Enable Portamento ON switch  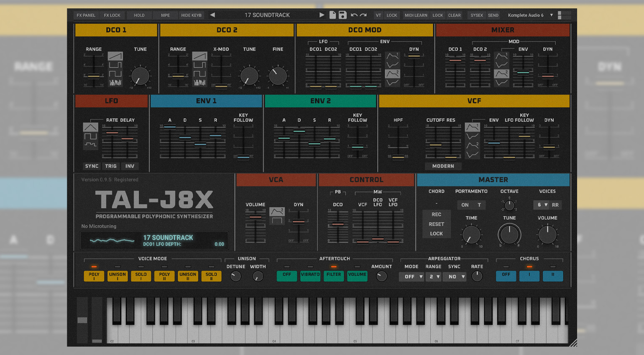tap(465, 205)
